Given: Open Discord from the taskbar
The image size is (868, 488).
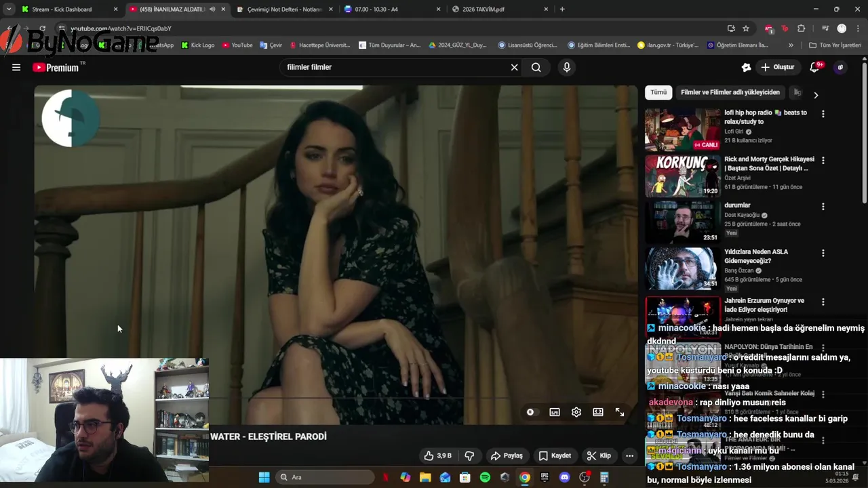Looking at the screenshot, I should click(x=564, y=477).
